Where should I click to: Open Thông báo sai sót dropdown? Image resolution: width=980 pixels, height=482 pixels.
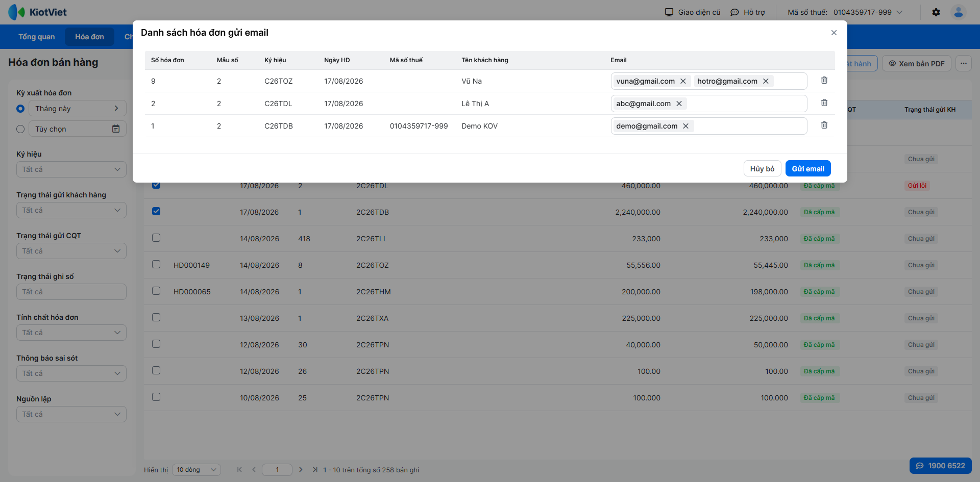[71, 373]
